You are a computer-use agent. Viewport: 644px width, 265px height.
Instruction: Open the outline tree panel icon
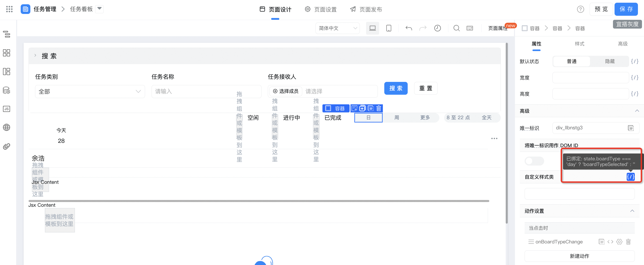click(x=7, y=34)
